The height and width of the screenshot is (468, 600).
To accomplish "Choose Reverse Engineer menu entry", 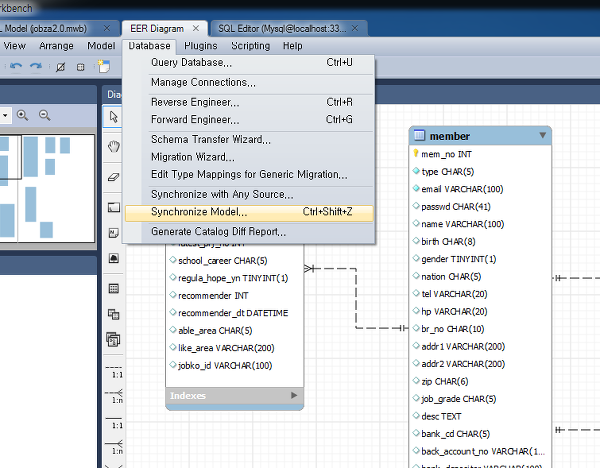I will (x=249, y=102).
